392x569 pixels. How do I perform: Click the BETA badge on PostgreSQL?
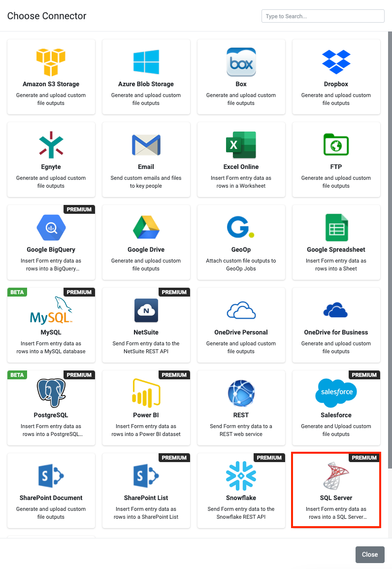(x=17, y=375)
